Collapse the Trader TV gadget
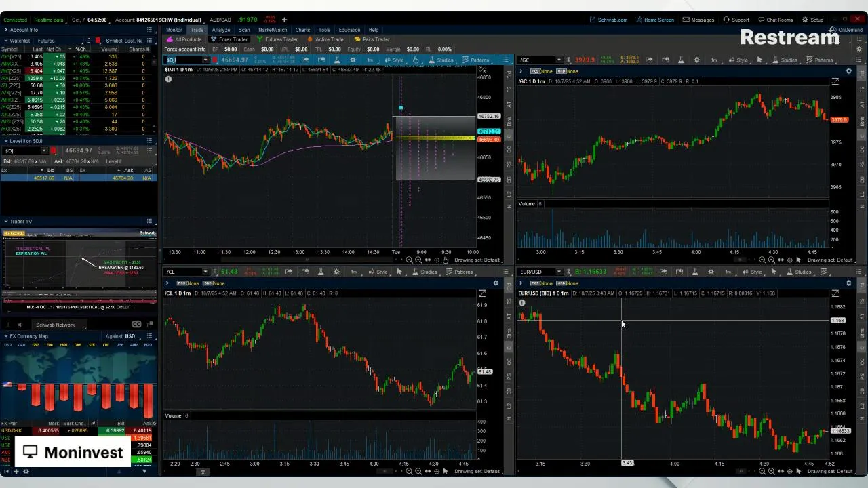Screen dimensions: 868x488 (x=5, y=221)
